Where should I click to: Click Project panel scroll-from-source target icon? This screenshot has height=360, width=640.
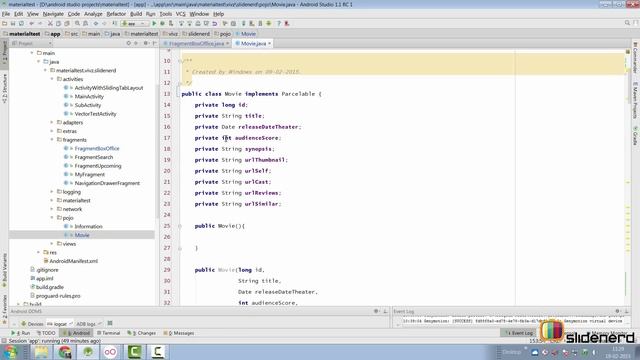pos(129,43)
